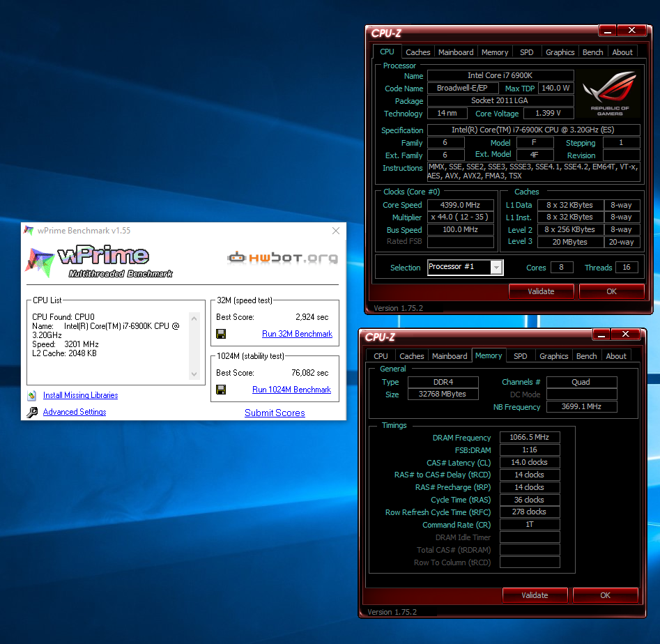
Task: Click the wPrime title bar app icon
Action: click(x=29, y=230)
